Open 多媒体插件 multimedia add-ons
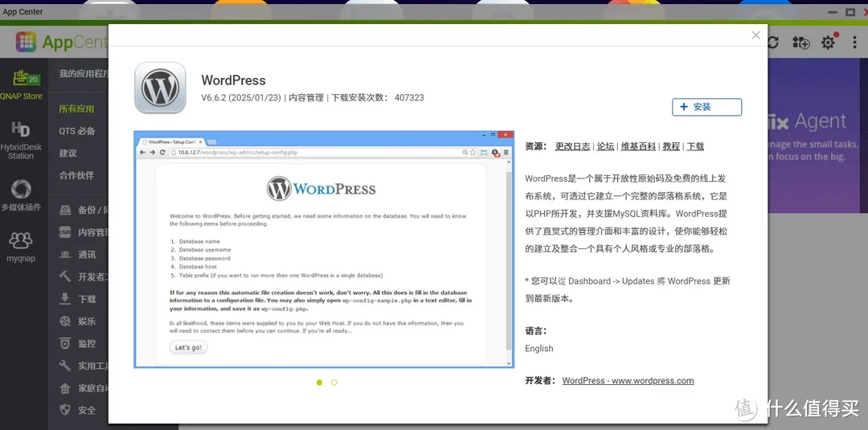This screenshot has height=430, width=868. tap(21, 195)
